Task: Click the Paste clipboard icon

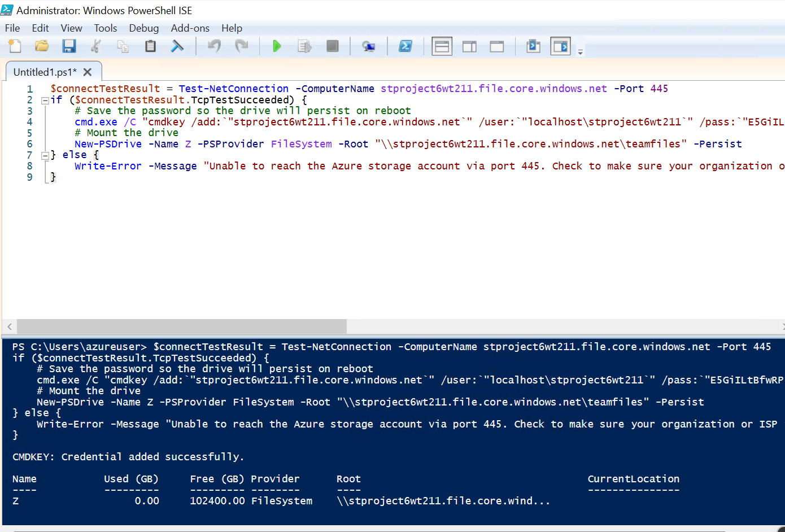Action: [x=150, y=46]
